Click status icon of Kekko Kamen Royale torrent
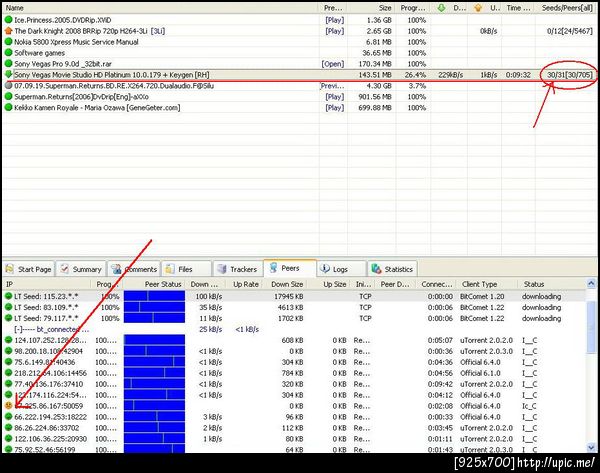Image resolution: width=600 pixels, height=473 pixels. coord(8,108)
